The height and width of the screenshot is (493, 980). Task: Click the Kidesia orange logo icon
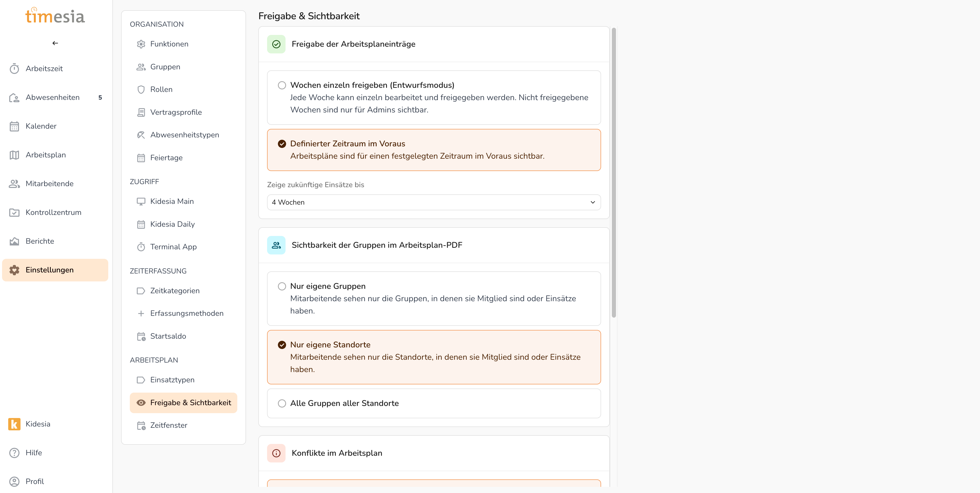point(14,424)
